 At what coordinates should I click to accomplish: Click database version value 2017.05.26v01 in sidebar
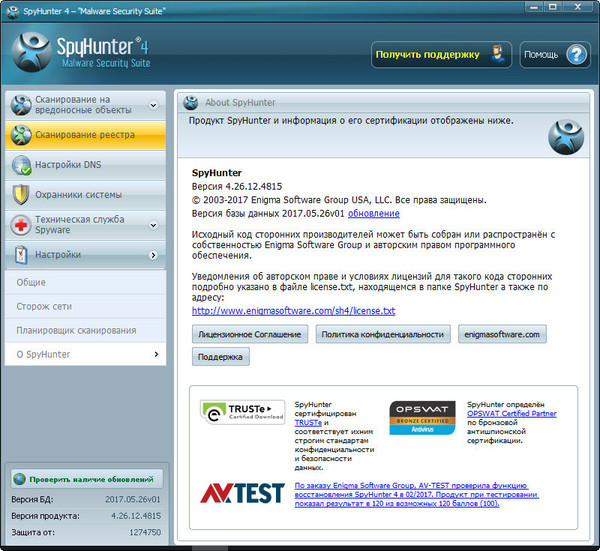pos(133,499)
